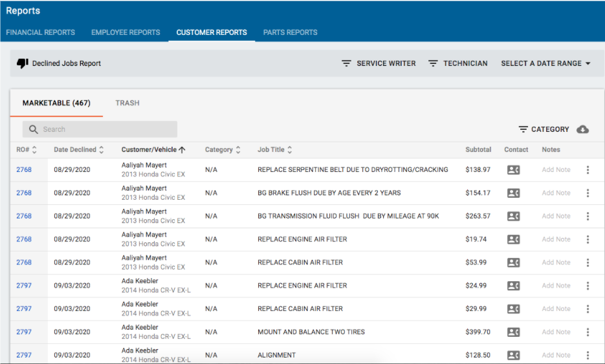Click contact icon for $19.74 engine air filter
Screen dimensions: 605x364
click(x=513, y=239)
